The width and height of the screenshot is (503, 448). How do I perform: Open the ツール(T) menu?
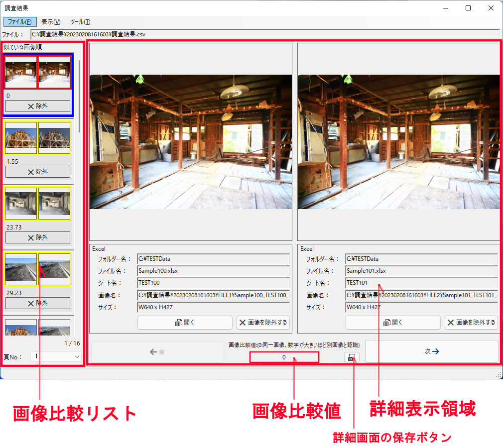pyautogui.click(x=80, y=22)
